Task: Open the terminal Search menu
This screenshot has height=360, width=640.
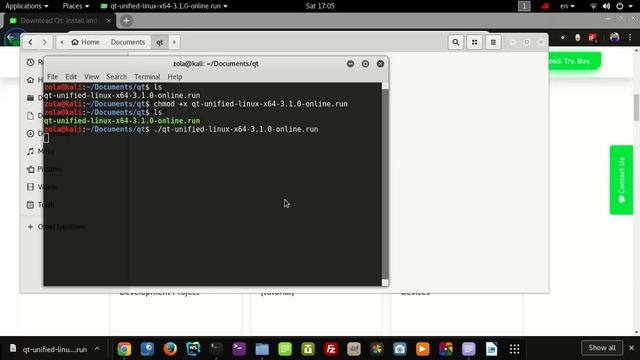Action: (116, 77)
